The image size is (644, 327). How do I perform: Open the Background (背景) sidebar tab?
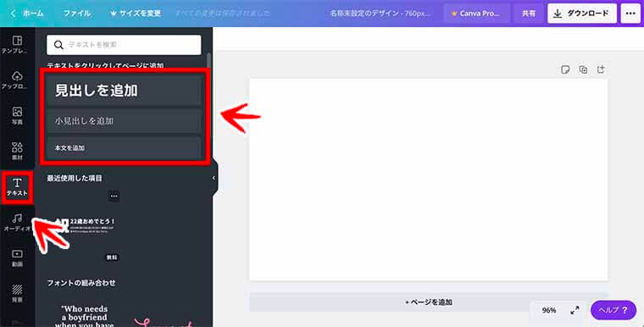17,293
